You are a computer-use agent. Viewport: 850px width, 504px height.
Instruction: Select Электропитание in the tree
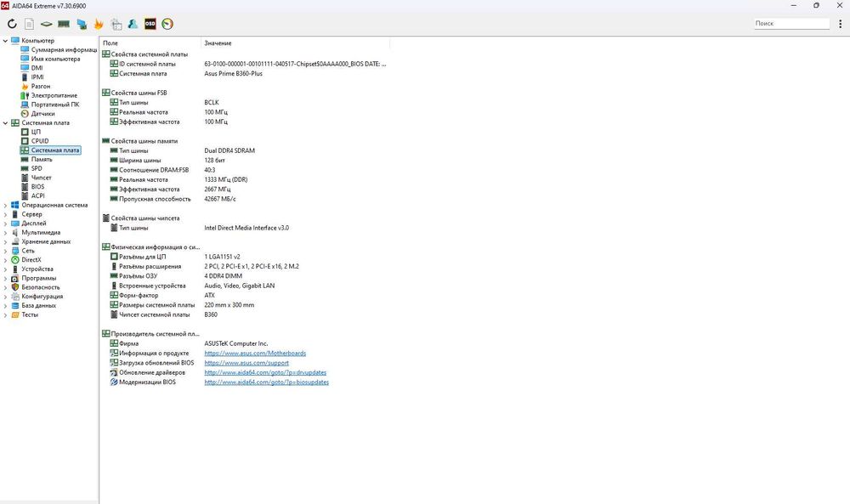(x=54, y=95)
